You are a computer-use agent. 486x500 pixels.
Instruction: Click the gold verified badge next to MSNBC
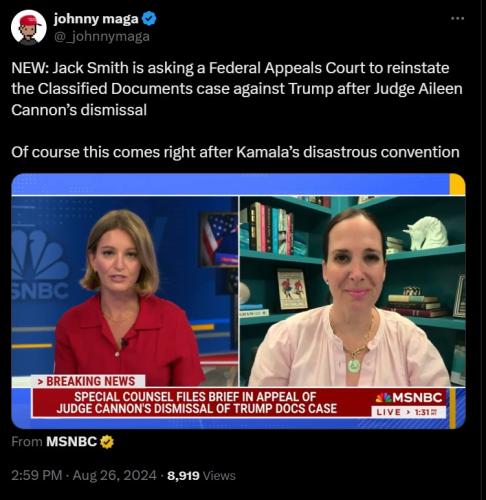tap(107, 442)
